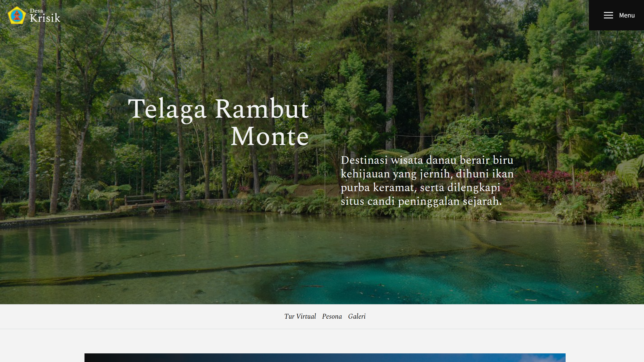Click the Telaga Rambut Monte heading
644x362 pixels.
coord(218,122)
